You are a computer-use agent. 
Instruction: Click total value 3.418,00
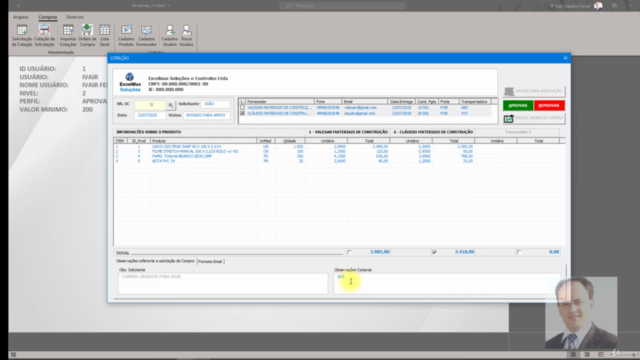(x=464, y=252)
